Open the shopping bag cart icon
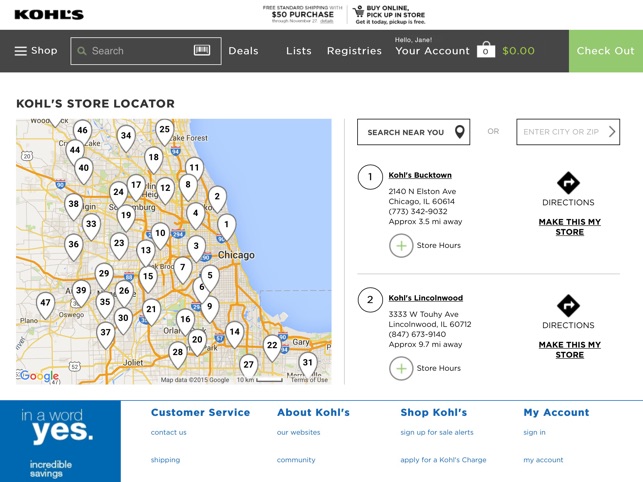Viewport: 643px width, 482px height. point(486,50)
